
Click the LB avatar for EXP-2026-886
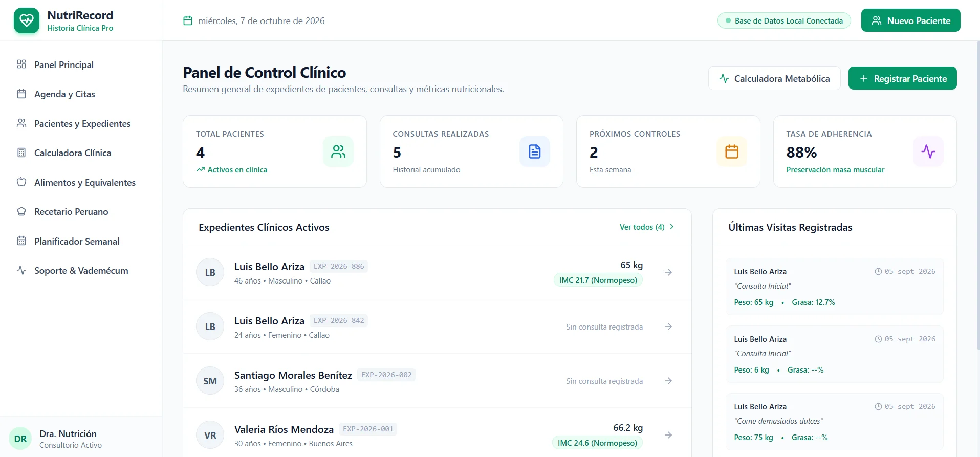click(210, 272)
